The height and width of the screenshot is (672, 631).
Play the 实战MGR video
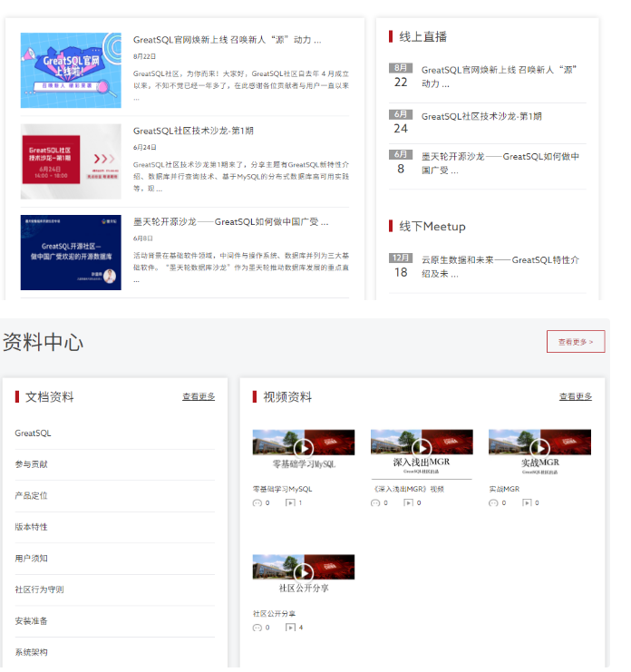(x=539, y=448)
